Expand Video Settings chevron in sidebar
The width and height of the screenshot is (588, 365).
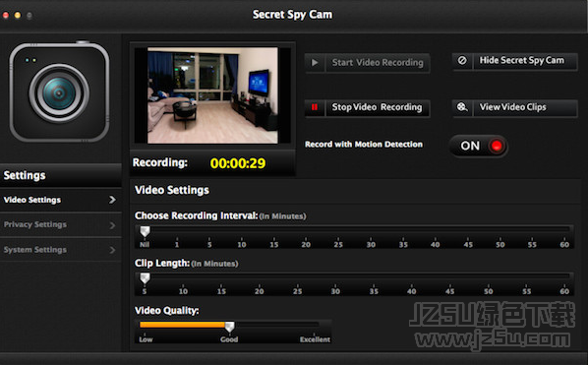tap(112, 200)
